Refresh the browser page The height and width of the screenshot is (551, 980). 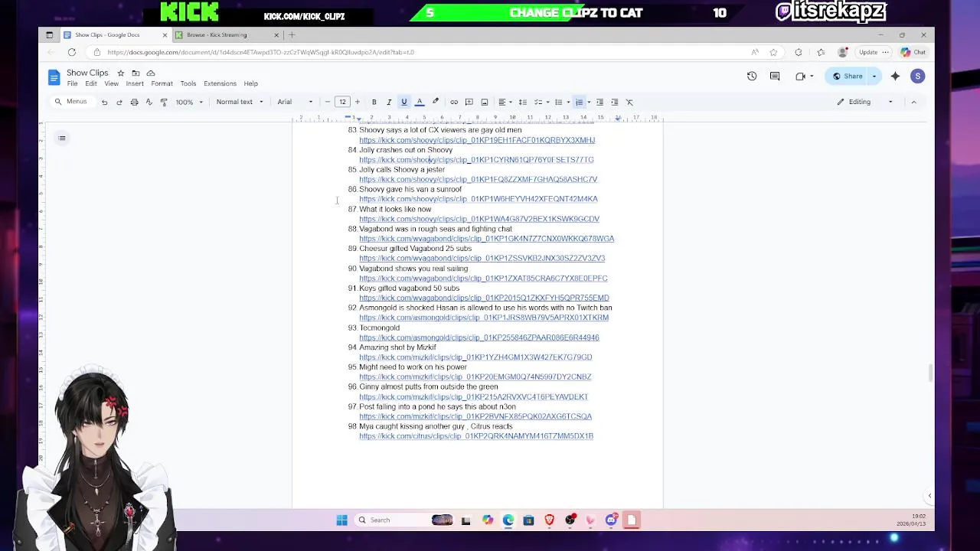point(71,52)
